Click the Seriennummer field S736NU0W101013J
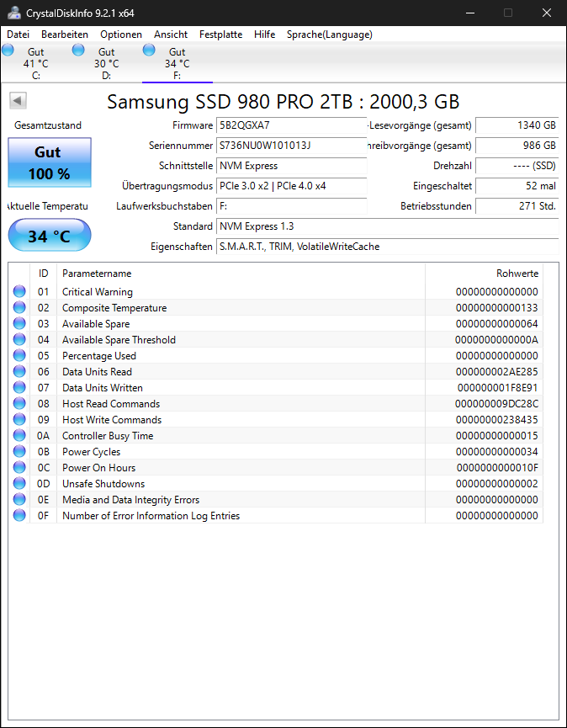Screen dimensions: 567x728 291,146
